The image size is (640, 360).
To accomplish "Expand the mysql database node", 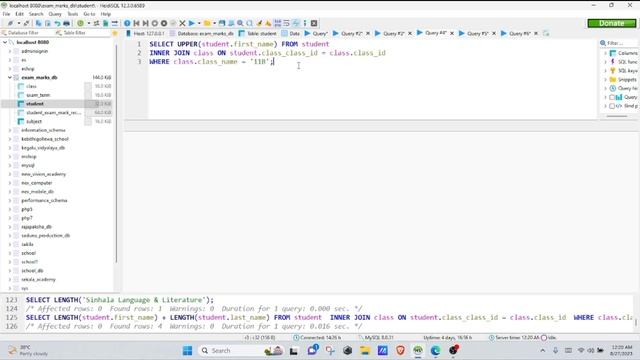I will [x=10, y=165].
